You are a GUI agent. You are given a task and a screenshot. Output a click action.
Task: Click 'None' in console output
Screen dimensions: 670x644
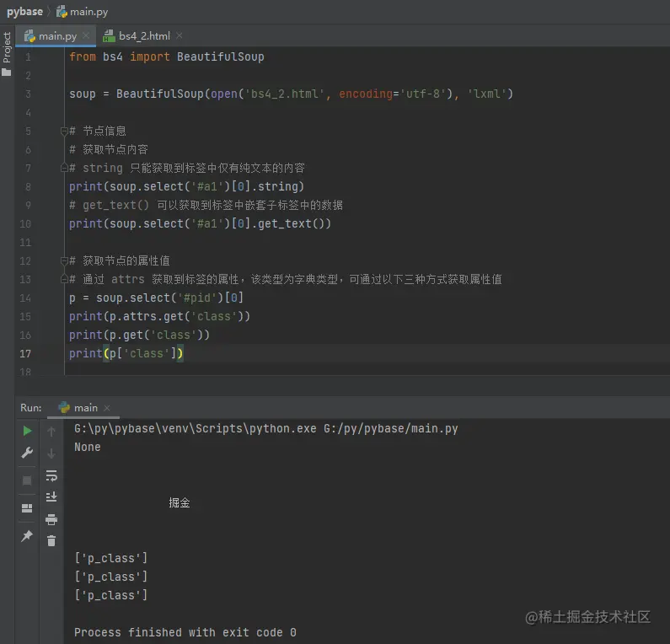(x=88, y=447)
